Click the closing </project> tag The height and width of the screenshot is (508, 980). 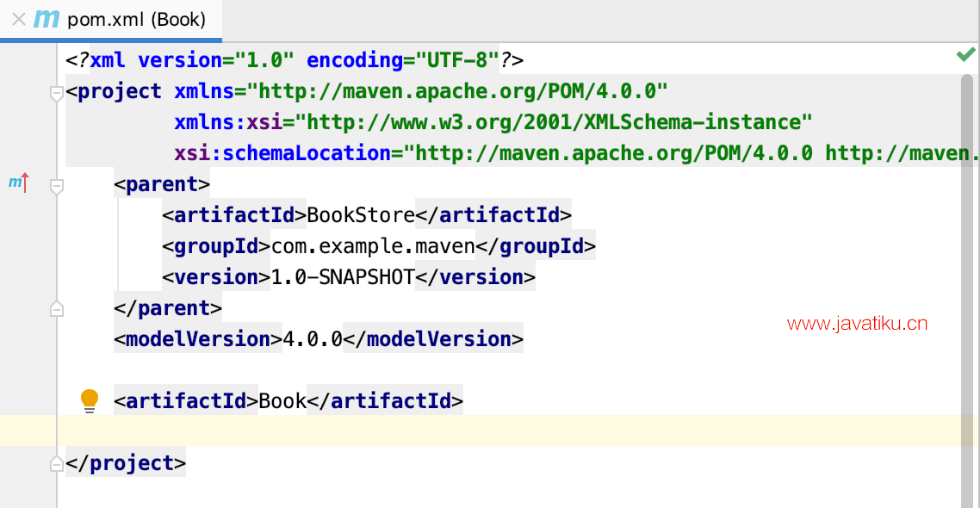point(126,463)
